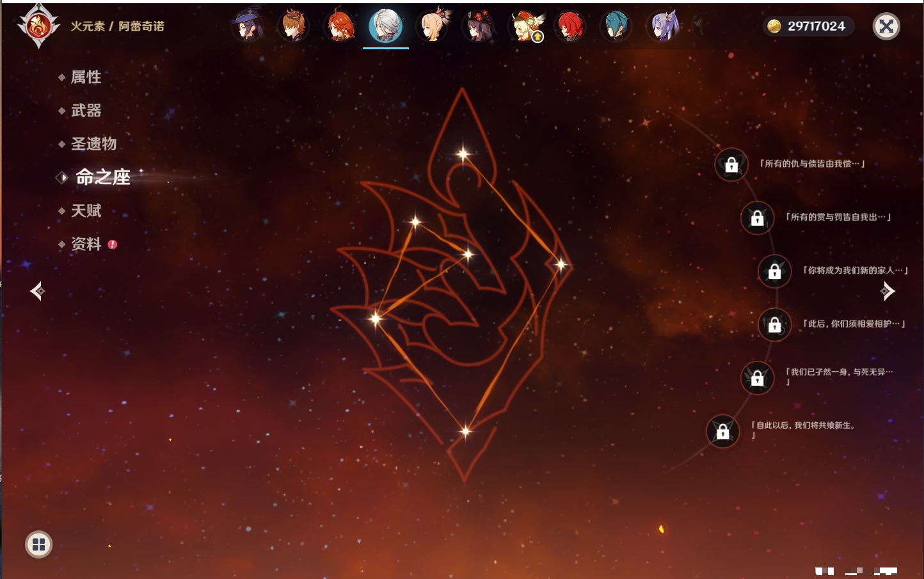Viewport: 924px width, 579px height.
Task: Switch to Hu Tao's avatar with red flowers
Action: [x=478, y=26]
